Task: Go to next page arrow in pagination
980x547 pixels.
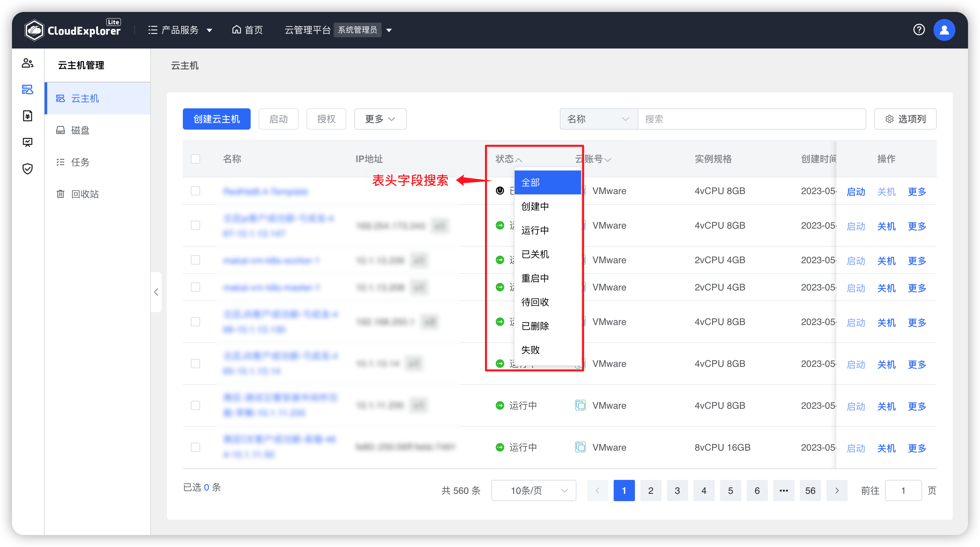Action: click(837, 491)
